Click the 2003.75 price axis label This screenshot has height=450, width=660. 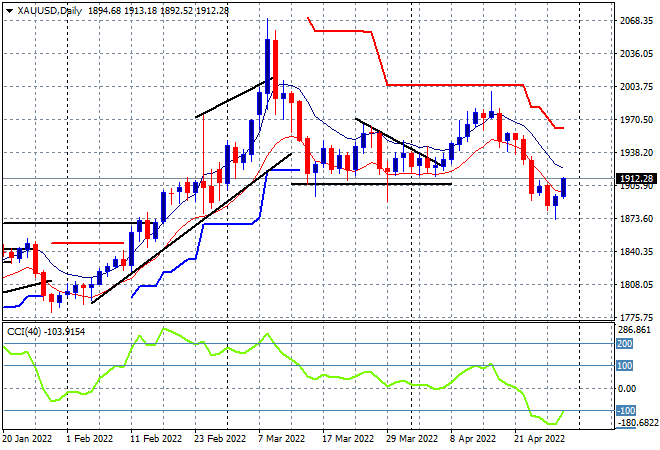(636, 86)
